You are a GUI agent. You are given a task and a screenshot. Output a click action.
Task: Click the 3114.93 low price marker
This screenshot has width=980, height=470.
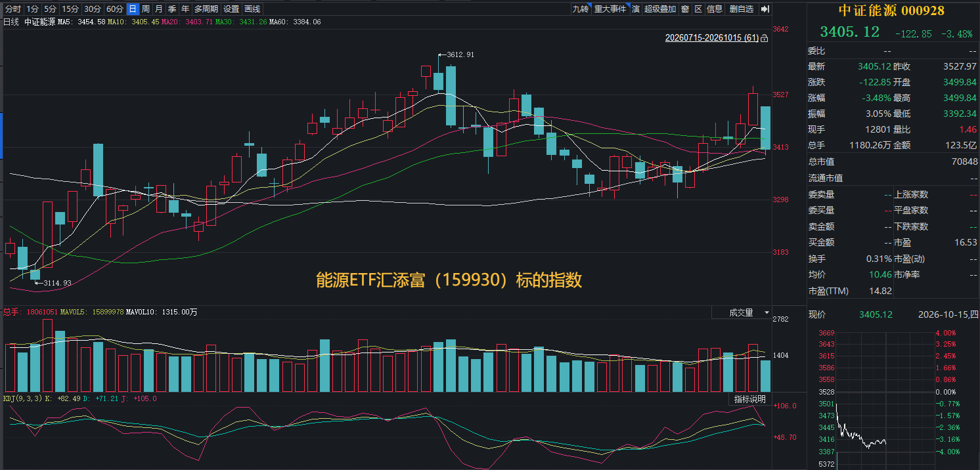57,283
